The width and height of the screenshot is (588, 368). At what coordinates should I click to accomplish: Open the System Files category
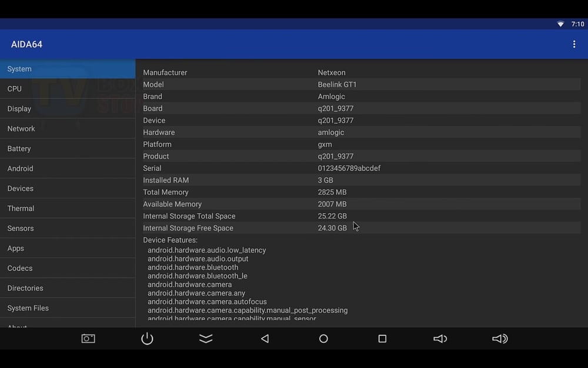click(68, 307)
